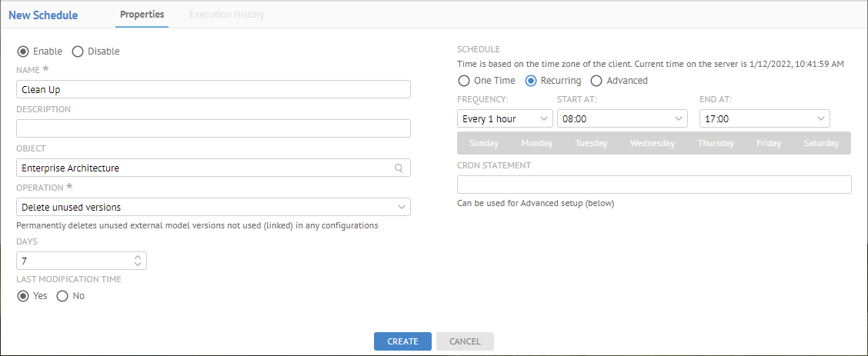Open the End At time dropdown
The width and height of the screenshot is (868, 356).
pos(765,119)
